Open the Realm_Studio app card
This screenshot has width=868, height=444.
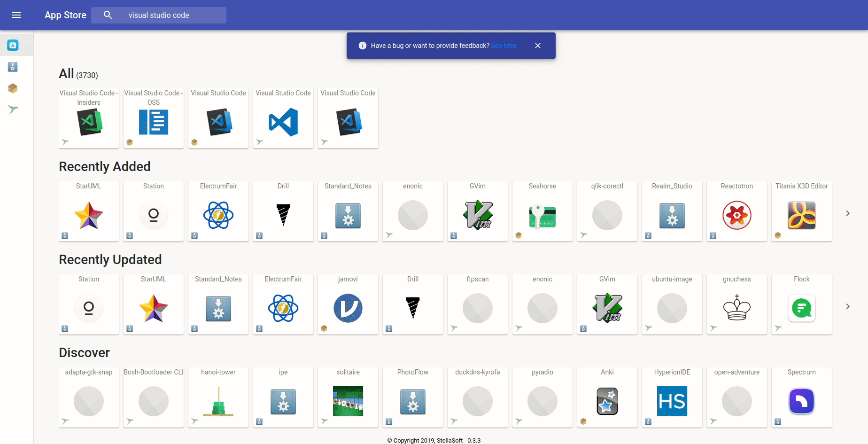[x=672, y=211]
